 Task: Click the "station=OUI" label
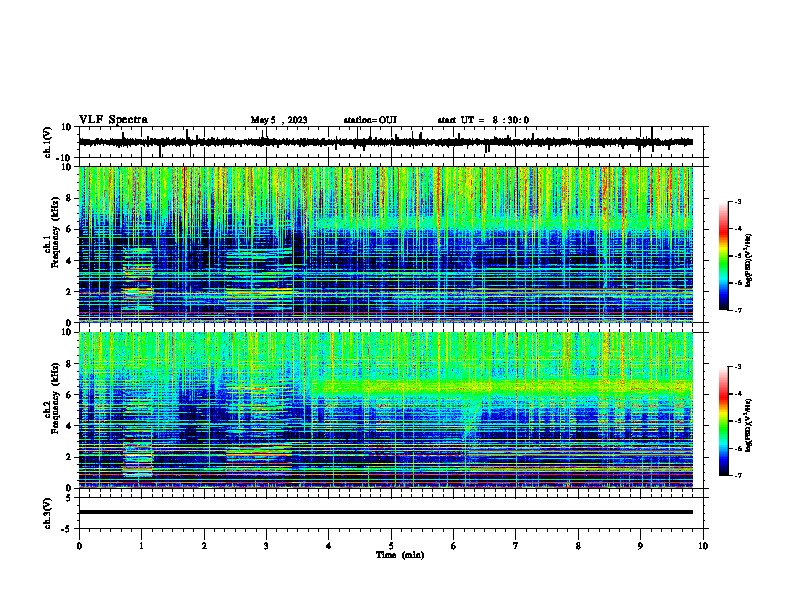(370, 120)
